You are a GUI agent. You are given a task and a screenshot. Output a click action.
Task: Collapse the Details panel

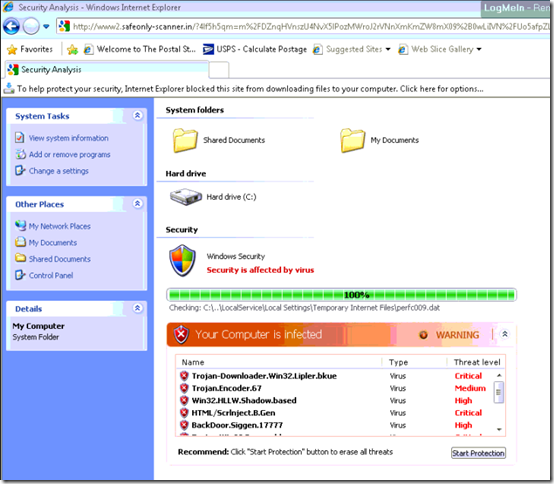137,308
